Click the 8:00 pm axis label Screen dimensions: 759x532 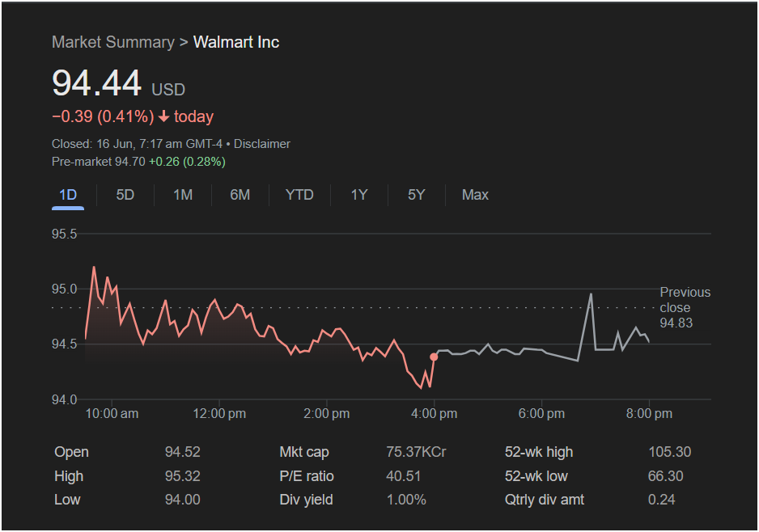pos(649,413)
